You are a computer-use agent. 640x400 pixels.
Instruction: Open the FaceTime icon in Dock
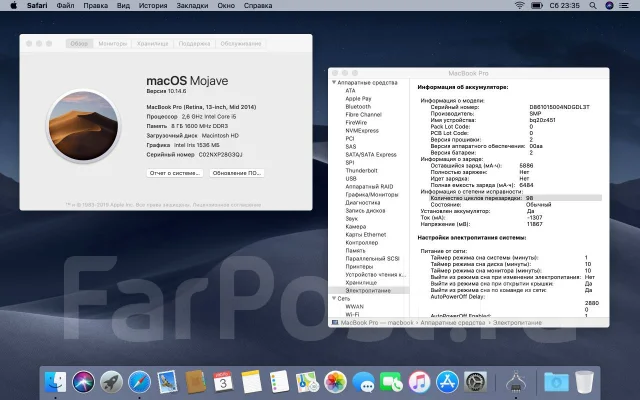click(391, 382)
